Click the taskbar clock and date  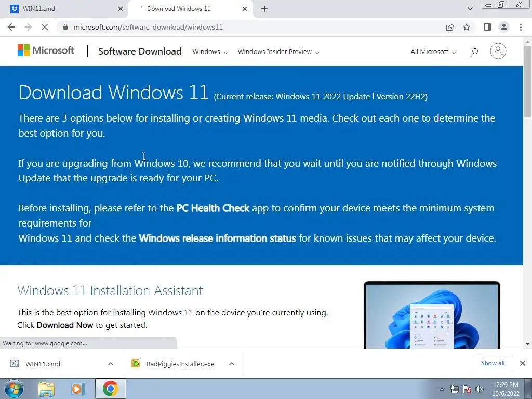click(x=506, y=389)
